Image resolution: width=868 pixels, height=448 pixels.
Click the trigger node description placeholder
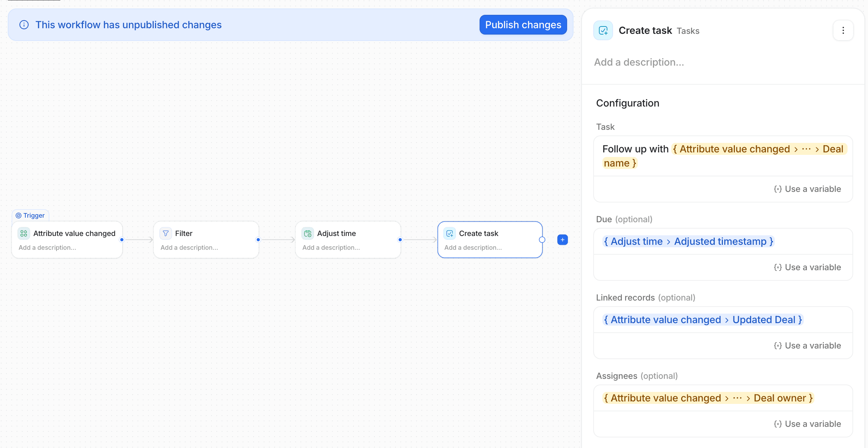(x=47, y=248)
